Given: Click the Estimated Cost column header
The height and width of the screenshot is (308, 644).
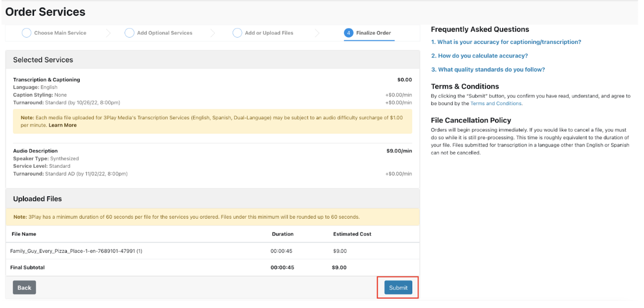Looking at the screenshot, I should tap(352, 234).
